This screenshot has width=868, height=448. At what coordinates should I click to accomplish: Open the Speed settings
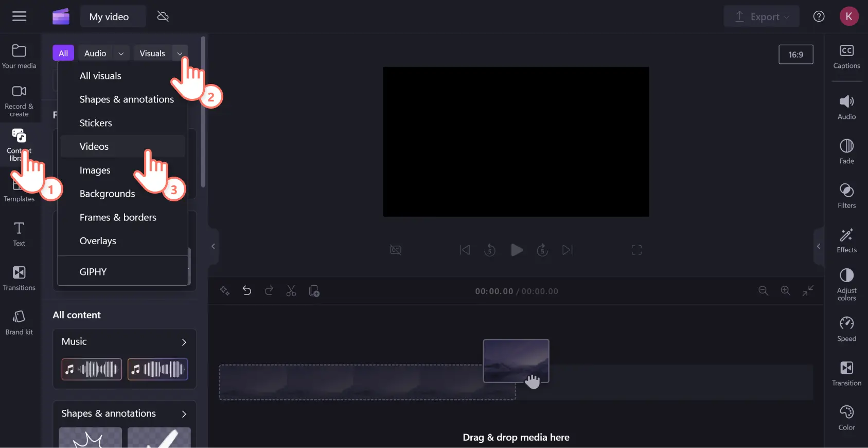tap(846, 329)
